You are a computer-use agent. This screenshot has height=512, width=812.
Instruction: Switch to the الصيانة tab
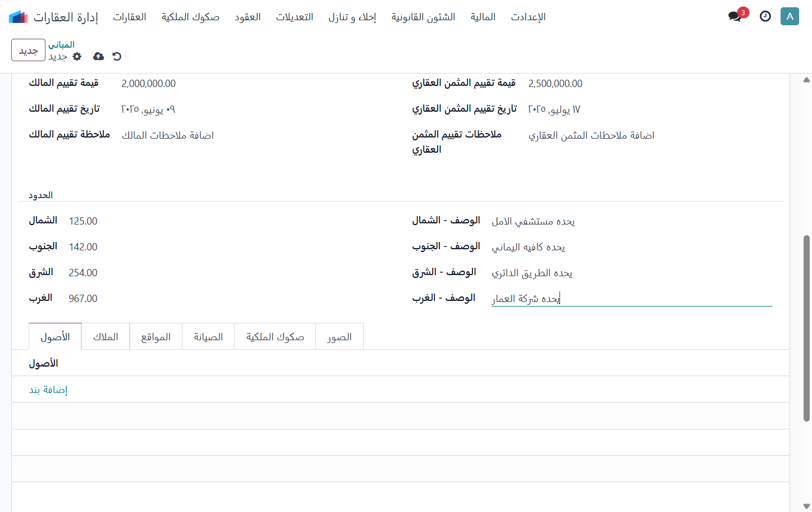point(208,336)
